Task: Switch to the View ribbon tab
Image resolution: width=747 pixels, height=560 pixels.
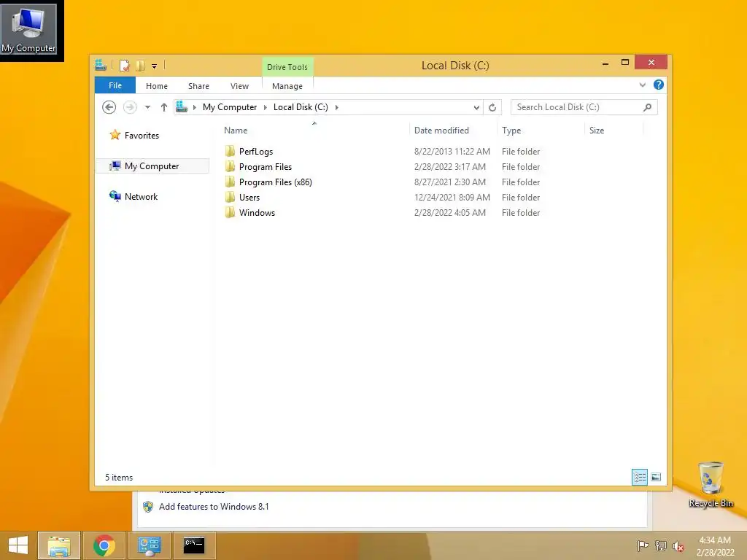Action: (x=239, y=86)
